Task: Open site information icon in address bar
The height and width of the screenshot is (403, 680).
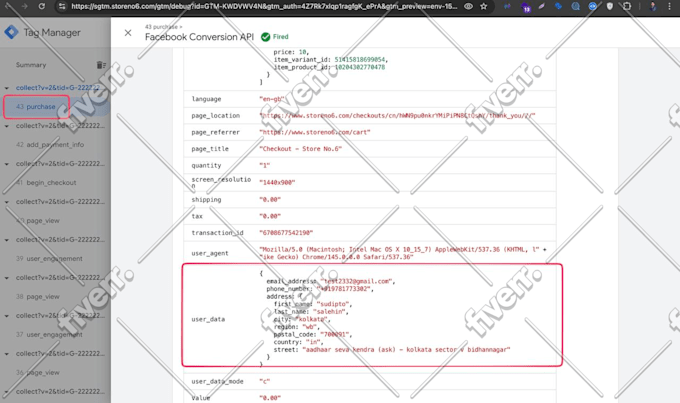Action: tap(62, 6)
